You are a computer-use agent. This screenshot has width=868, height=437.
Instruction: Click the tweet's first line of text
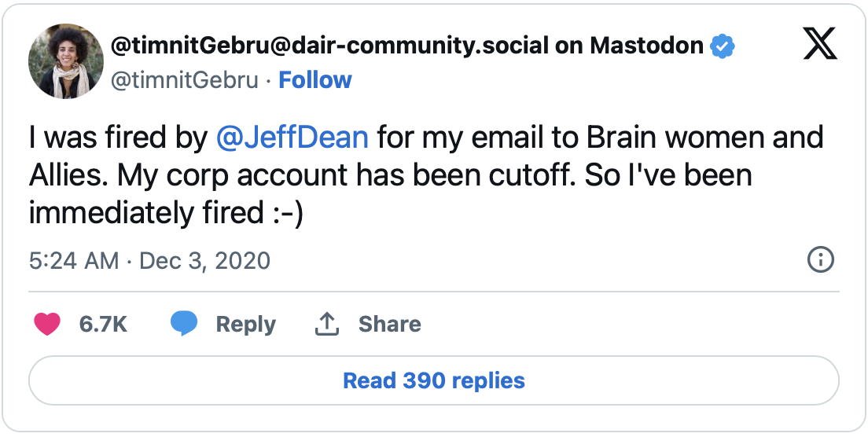[425, 138]
